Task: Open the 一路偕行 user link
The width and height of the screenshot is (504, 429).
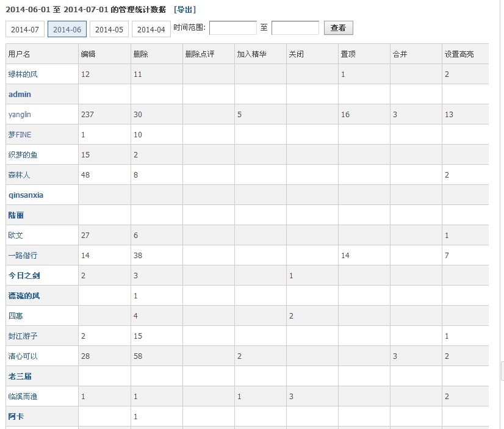Action: [23, 256]
